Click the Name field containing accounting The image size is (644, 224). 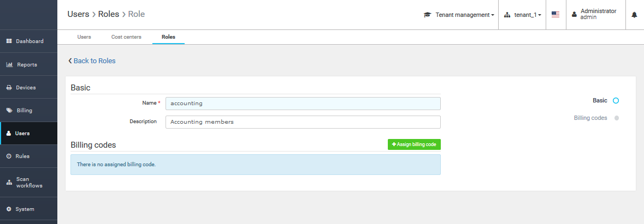point(303,104)
